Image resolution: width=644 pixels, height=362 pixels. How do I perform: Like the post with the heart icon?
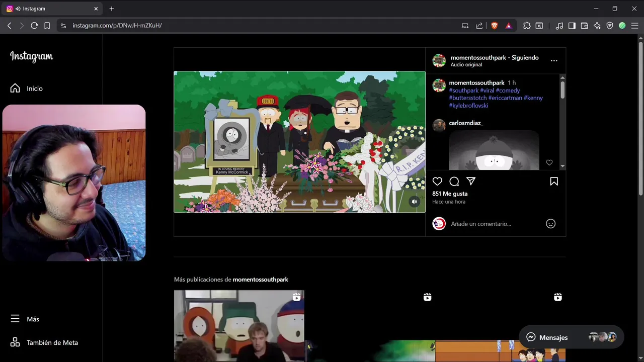point(437,182)
